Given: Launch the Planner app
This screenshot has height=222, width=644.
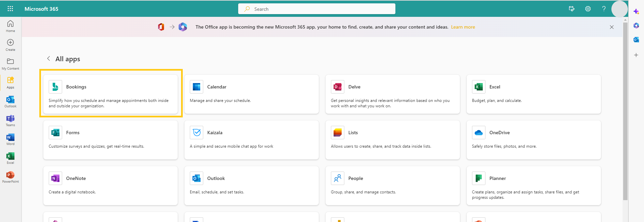Looking at the screenshot, I should click(x=533, y=185).
